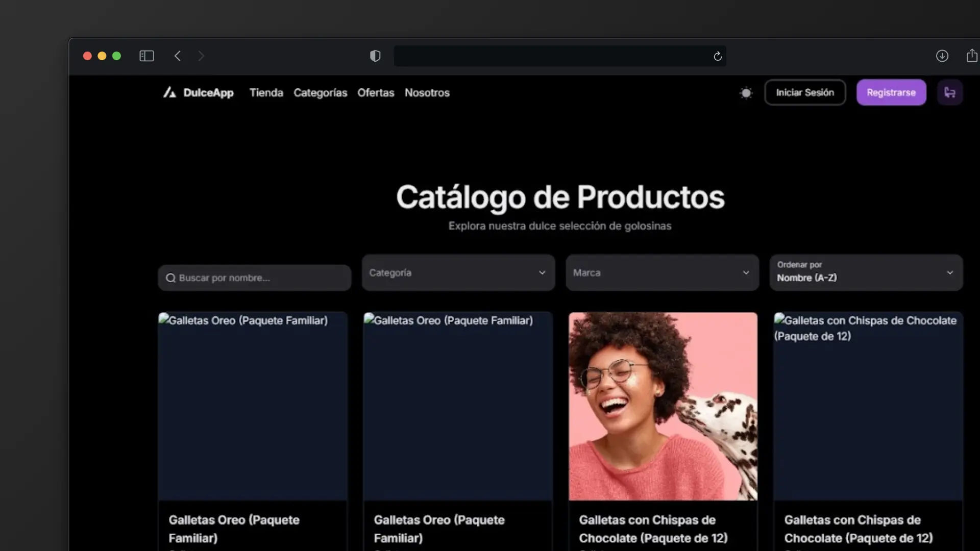Open the Marca dropdown
The width and height of the screenshot is (980, 551).
(661, 272)
